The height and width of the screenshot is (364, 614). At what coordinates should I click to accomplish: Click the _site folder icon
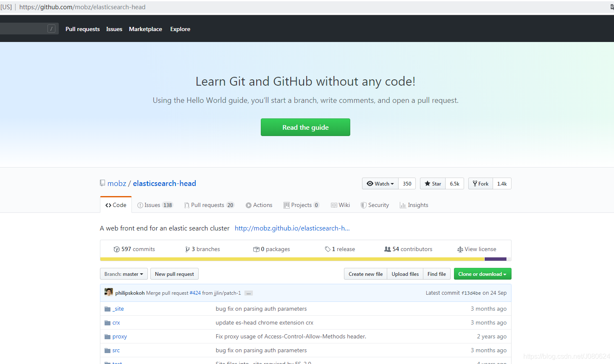click(108, 309)
